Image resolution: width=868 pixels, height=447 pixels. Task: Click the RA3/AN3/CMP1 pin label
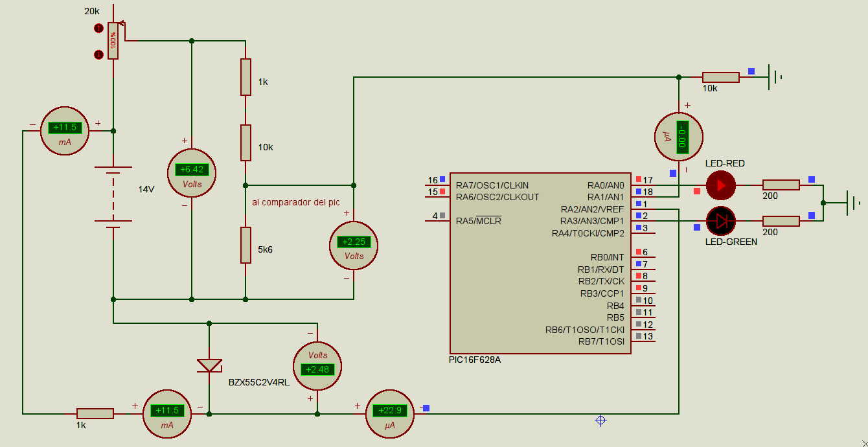tap(593, 221)
